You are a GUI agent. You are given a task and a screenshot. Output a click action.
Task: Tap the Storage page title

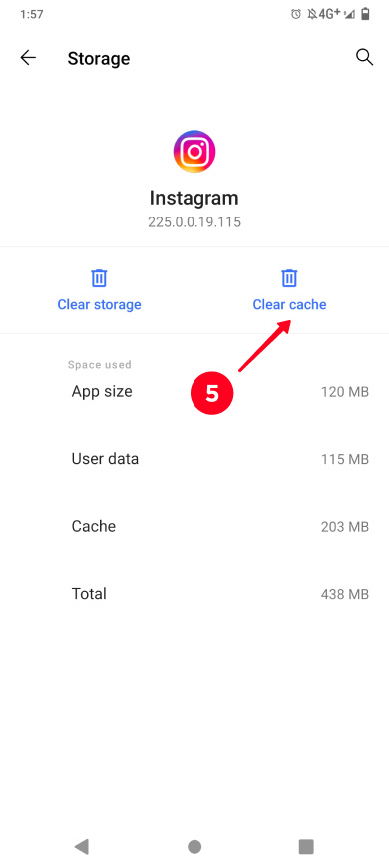tap(99, 58)
